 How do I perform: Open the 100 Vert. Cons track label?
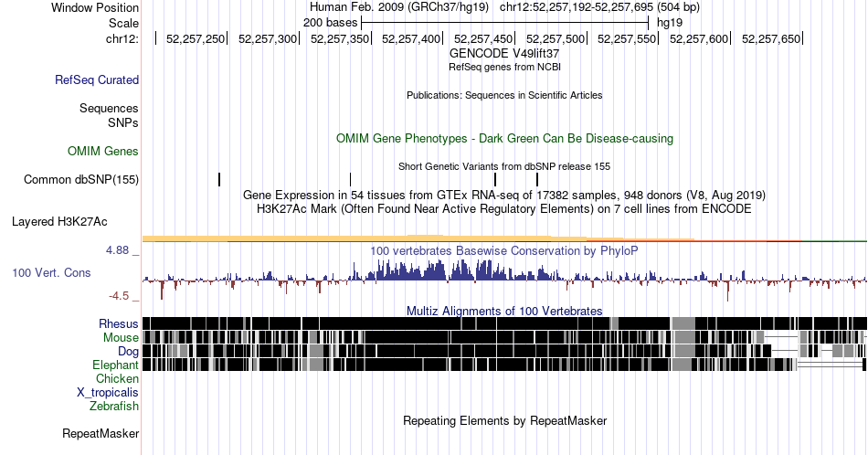click(51, 272)
